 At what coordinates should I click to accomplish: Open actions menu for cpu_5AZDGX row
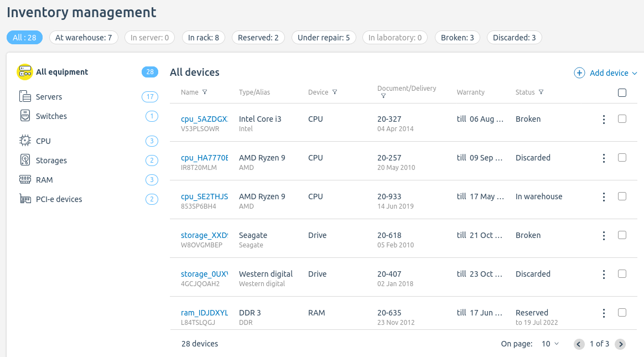(604, 120)
